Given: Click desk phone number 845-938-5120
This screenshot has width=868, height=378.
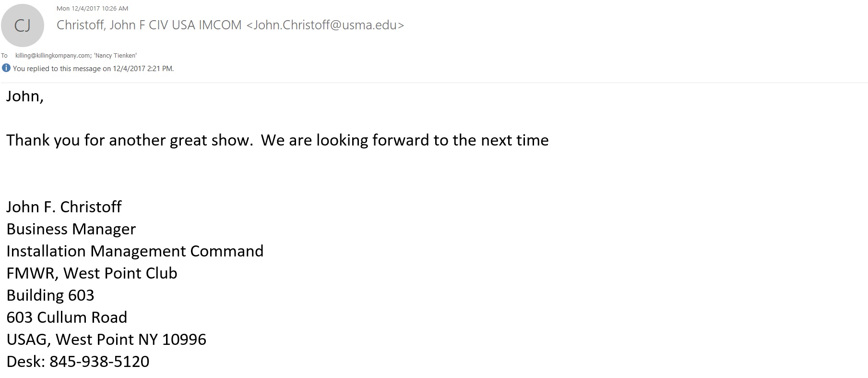Looking at the screenshot, I should (99, 361).
